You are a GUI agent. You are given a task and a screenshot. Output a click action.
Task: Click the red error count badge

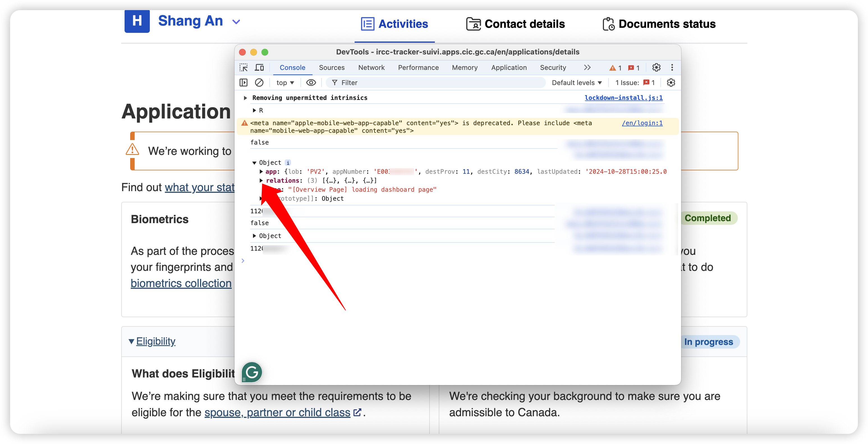coord(633,68)
